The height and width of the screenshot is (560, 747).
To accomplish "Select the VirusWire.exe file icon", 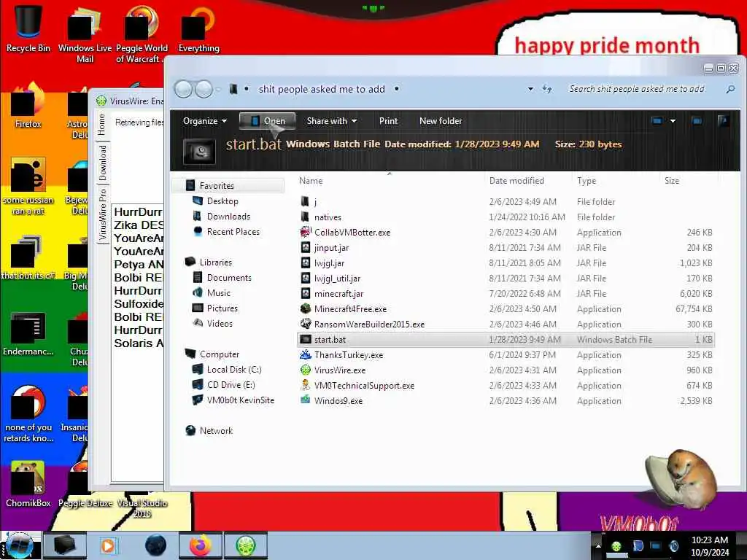I will (306, 370).
